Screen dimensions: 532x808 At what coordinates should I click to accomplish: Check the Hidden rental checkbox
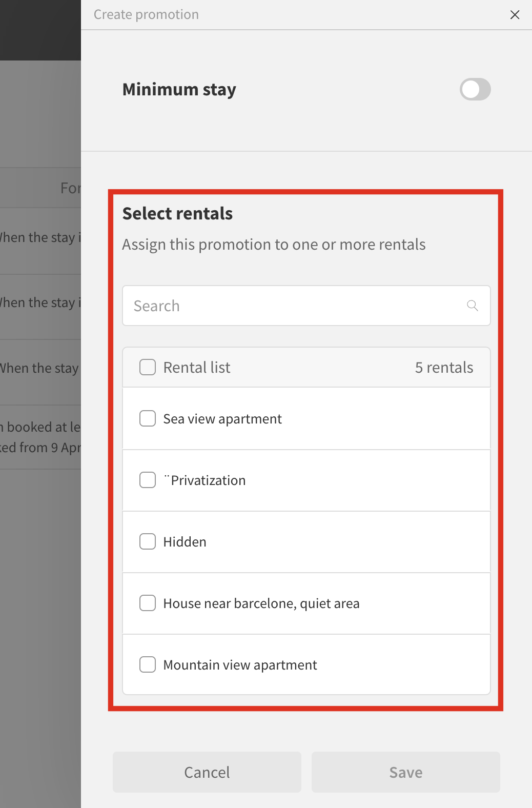click(x=148, y=541)
